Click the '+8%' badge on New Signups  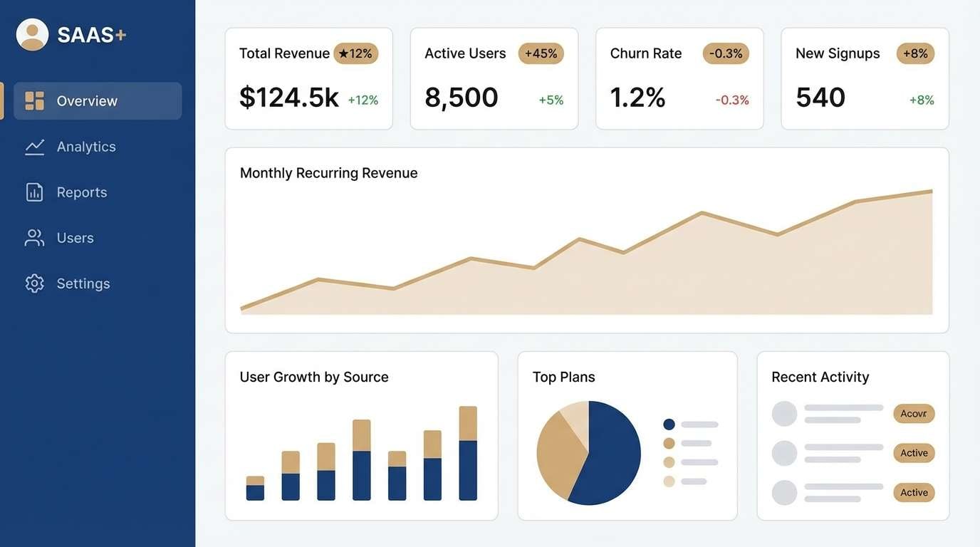pyautogui.click(x=915, y=53)
